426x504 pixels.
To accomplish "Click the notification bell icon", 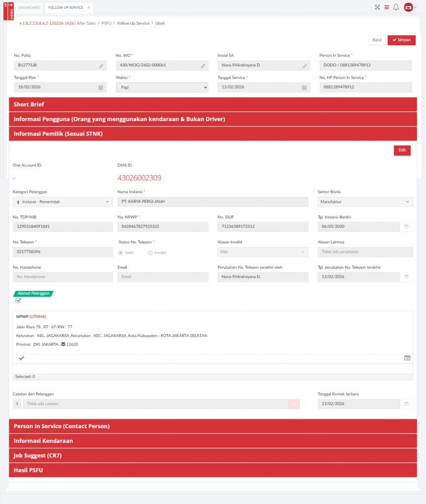I will coord(396,7).
